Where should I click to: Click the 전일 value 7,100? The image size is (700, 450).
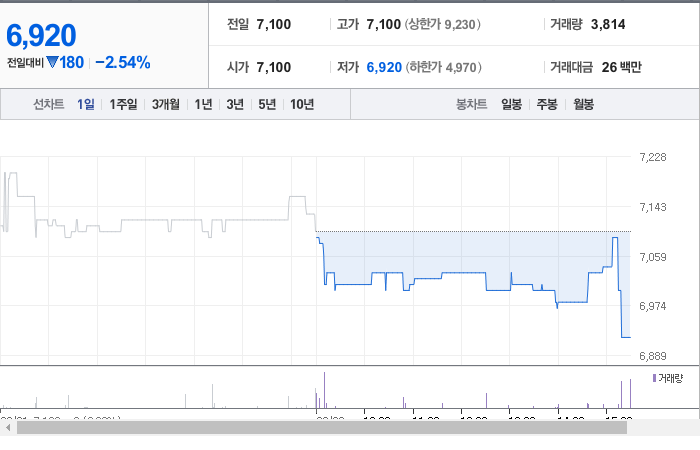click(274, 24)
